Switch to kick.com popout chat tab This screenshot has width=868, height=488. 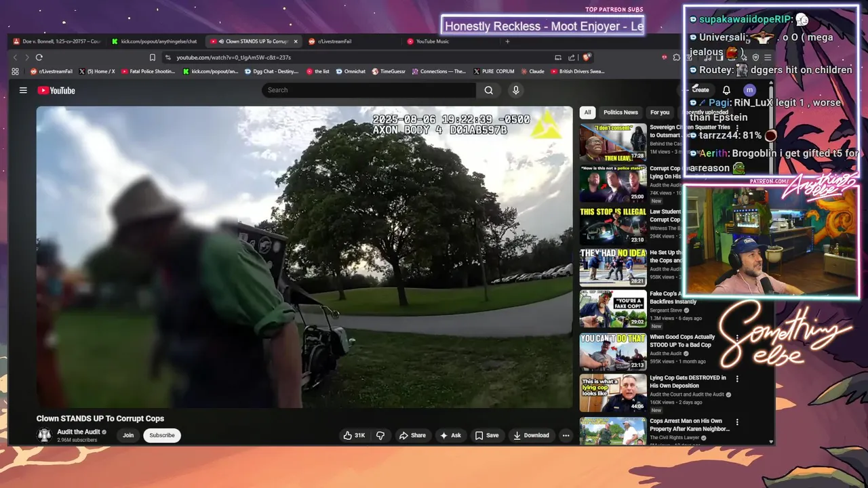coord(155,41)
